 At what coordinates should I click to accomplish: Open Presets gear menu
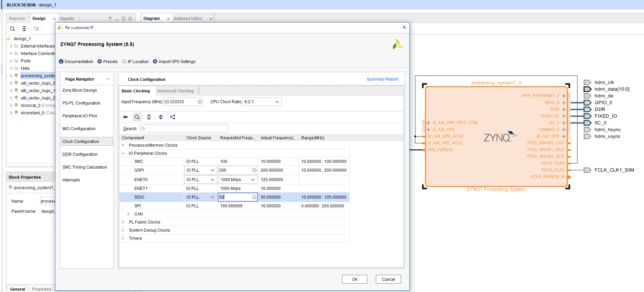[x=107, y=62]
